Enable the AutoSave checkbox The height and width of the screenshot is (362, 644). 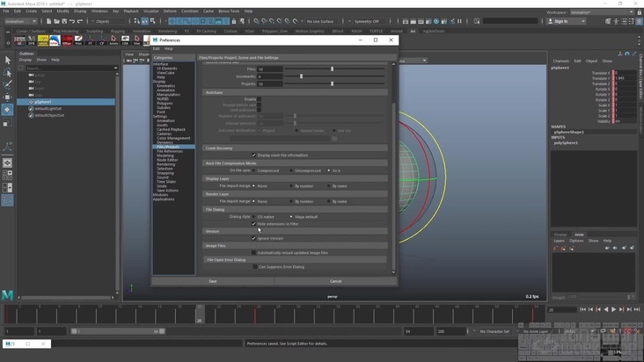coord(259,99)
